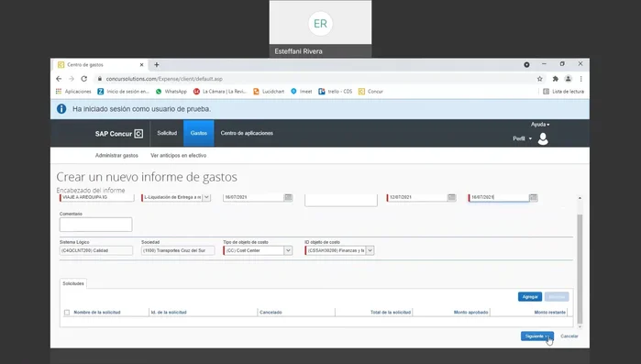Screen dimensions: 641x364
Task: Click the VIAJE A AREQUIPA IG name field
Action: click(x=97, y=197)
